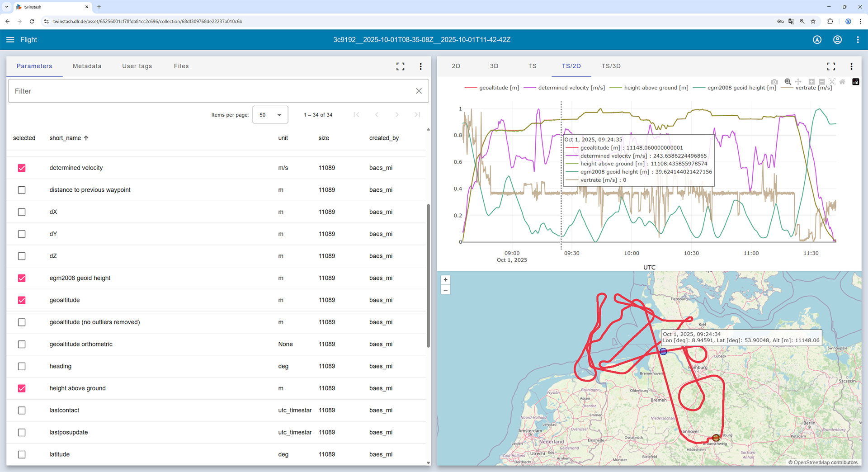
Task: Zoom out on the map
Action: [x=445, y=290]
